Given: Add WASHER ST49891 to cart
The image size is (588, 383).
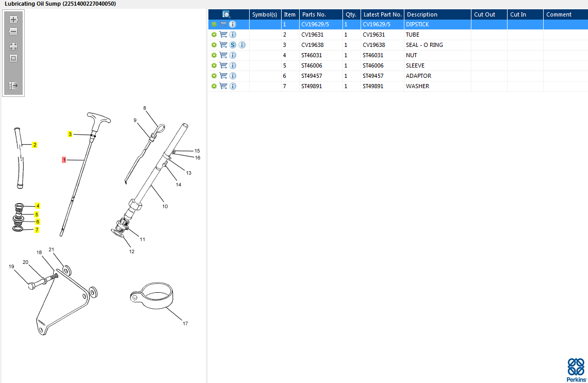Looking at the screenshot, I should pos(223,86).
